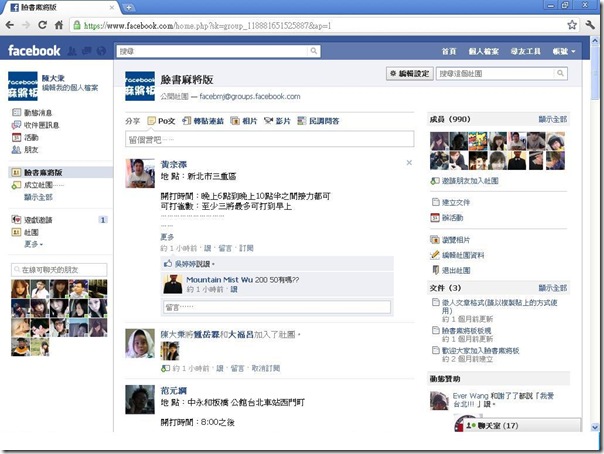
Task: Click the facebook logo
Action: point(34,50)
